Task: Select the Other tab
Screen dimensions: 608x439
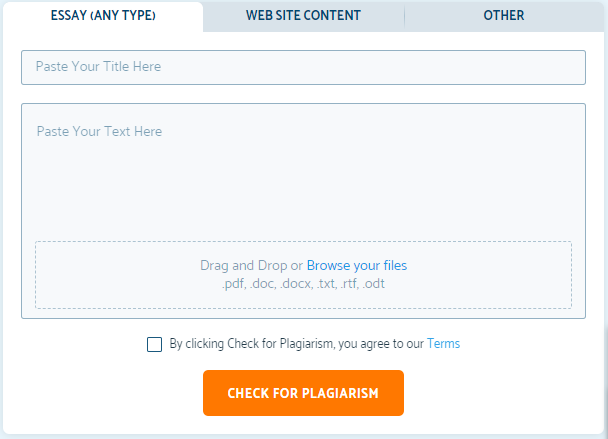Action: pos(504,16)
